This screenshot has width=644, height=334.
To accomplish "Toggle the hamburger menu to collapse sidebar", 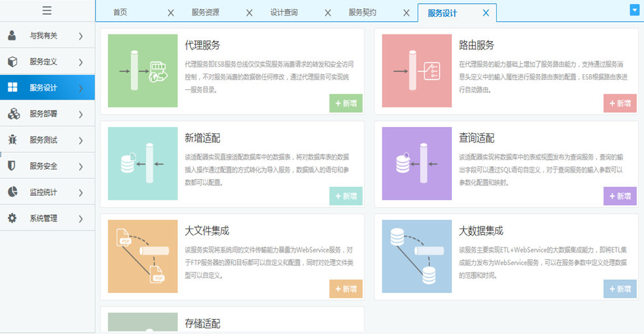I will (x=47, y=10).
